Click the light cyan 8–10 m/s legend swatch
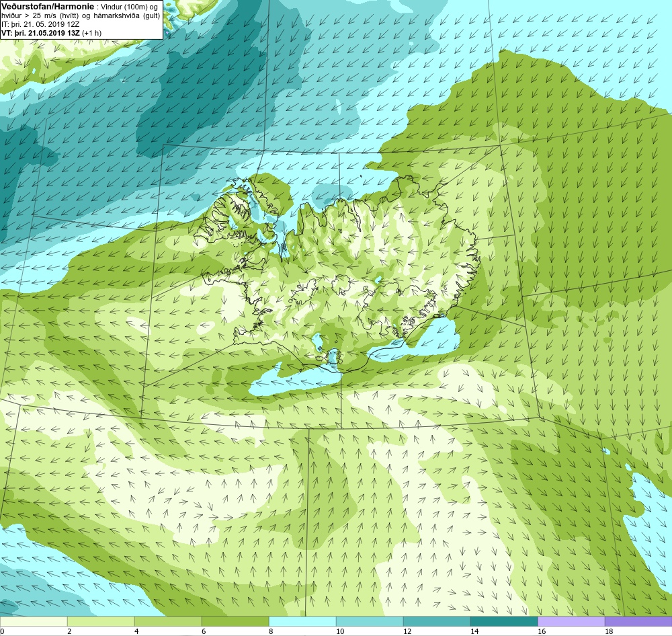Screen dimensions: 672x636 (x=302, y=621)
